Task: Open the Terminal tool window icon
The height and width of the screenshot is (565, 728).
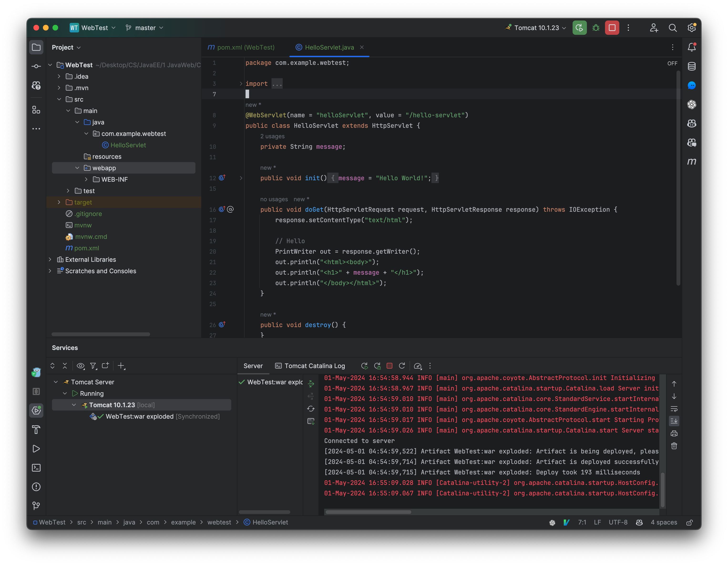Action: (x=36, y=468)
